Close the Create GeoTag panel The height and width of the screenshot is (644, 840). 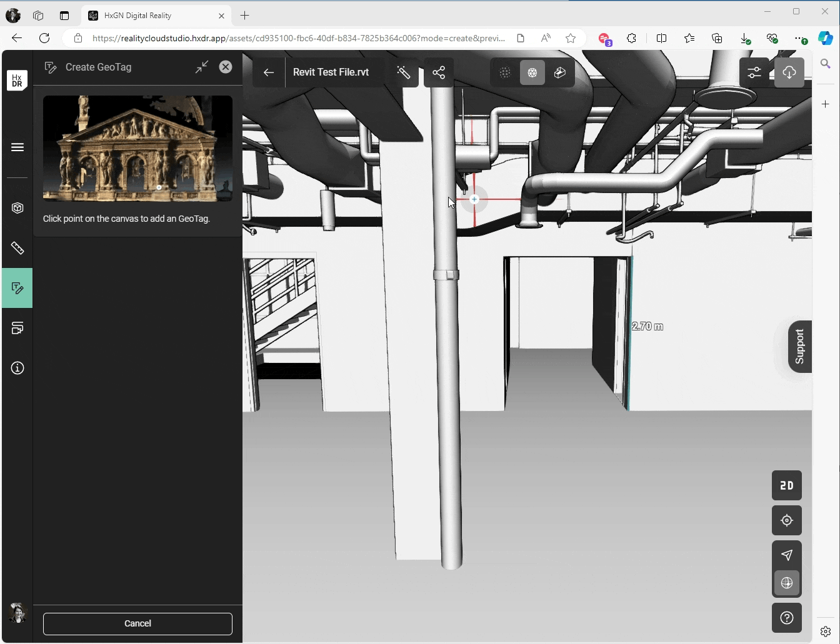(226, 67)
